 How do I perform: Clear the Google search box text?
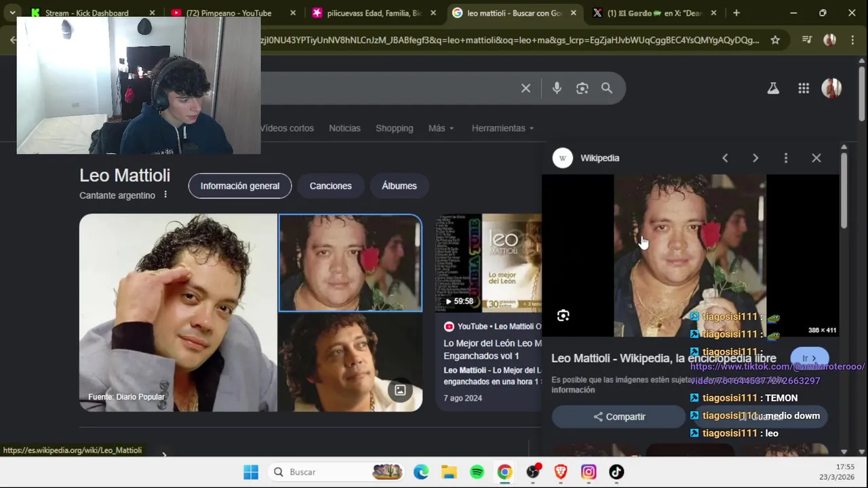click(x=526, y=88)
